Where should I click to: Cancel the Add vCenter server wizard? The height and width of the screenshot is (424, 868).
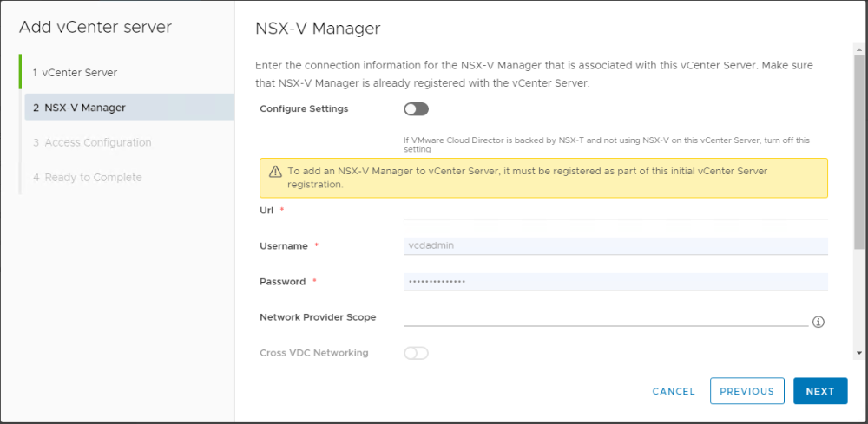pos(674,391)
